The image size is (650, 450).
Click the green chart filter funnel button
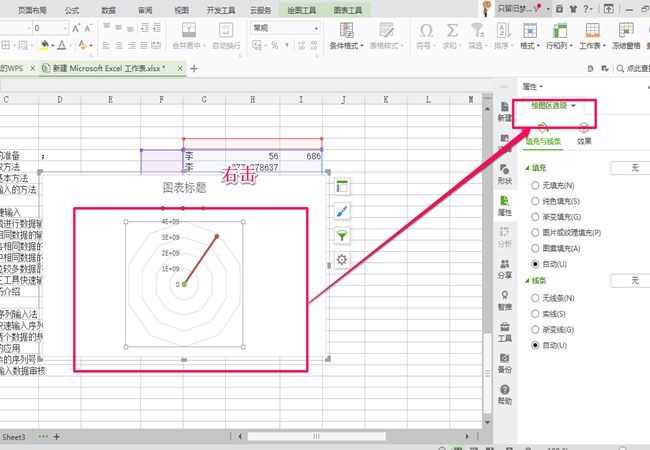pyautogui.click(x=342, y=236)
